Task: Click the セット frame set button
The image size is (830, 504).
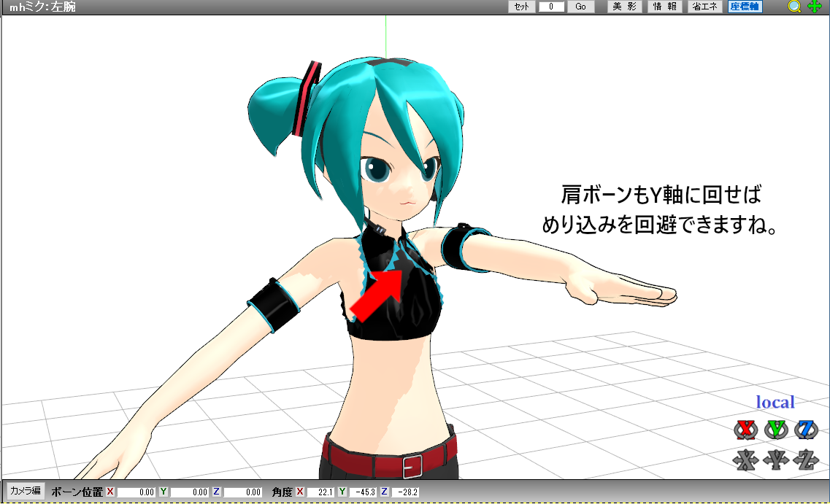Action: (x=522, y=7)
